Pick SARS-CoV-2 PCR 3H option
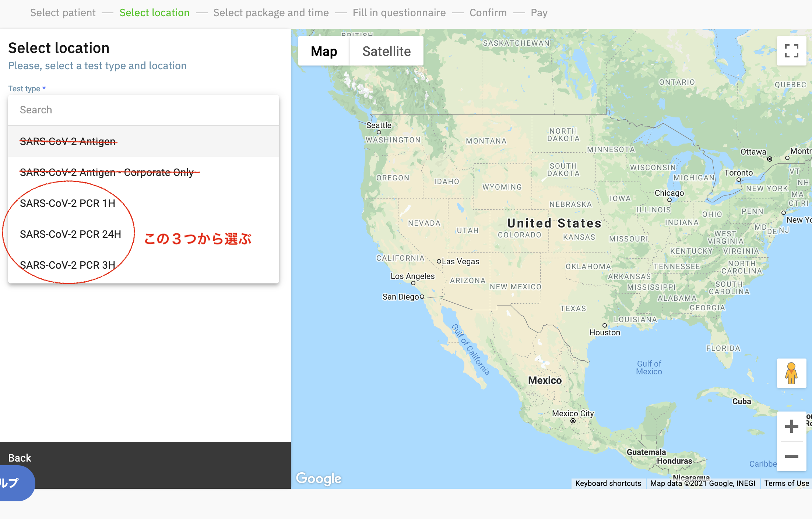The image size is (812, 519). point(68,265)
